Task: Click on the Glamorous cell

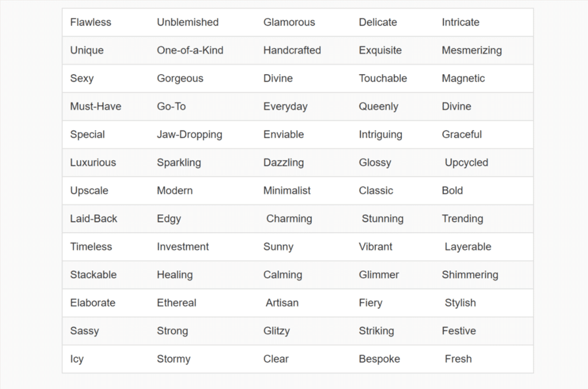Action: (x=289, y=22)
